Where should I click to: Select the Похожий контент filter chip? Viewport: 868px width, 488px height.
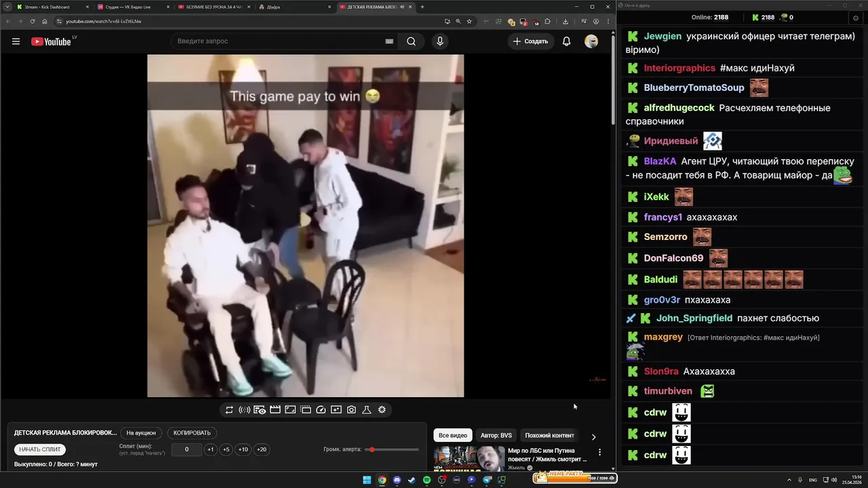click(x=549, y=435)
